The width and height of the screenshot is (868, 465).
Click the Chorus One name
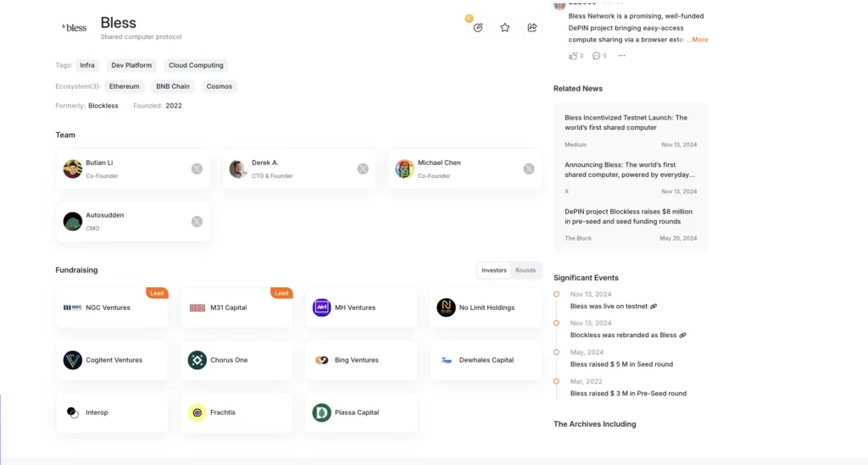[229, 360]
